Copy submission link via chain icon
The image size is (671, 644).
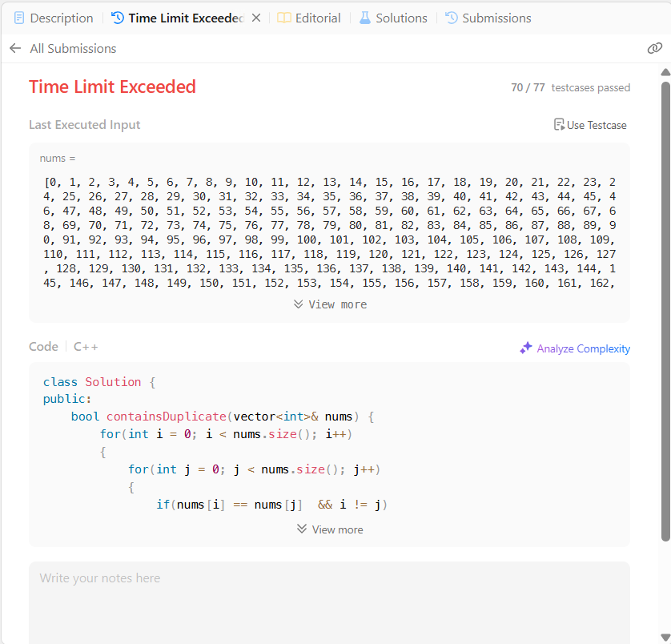click(x=655, y=48)
